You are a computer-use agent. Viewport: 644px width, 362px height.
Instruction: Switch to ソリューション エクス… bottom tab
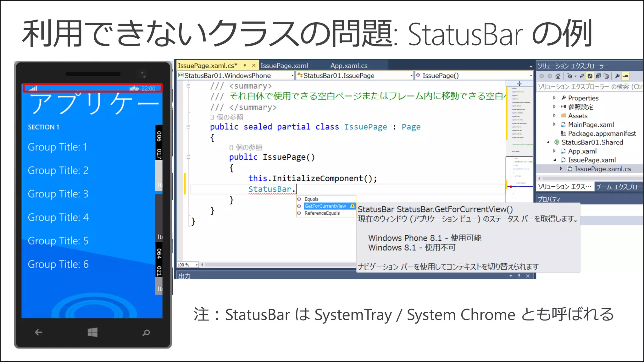click(564, 187)
